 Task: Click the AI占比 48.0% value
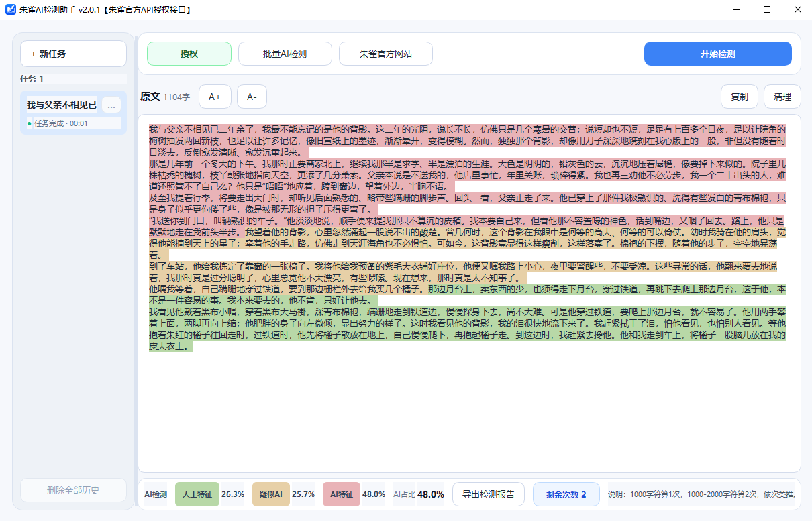(x=431, y=494)
